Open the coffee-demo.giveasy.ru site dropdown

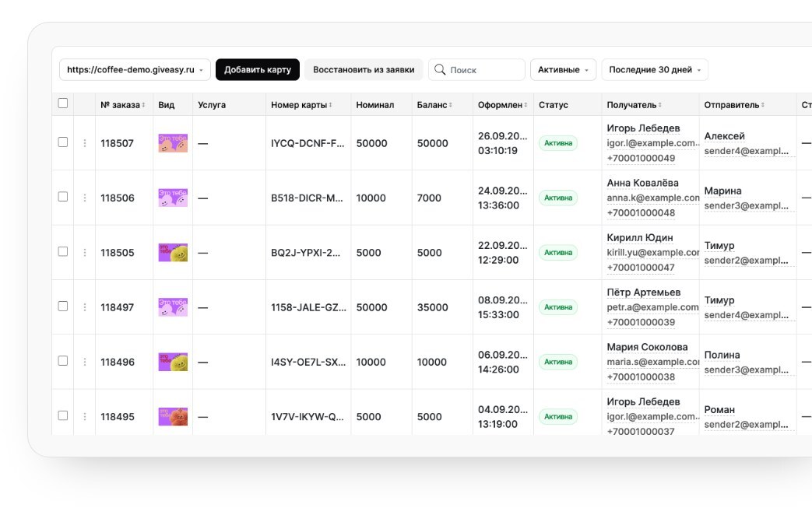coord(135,70)
